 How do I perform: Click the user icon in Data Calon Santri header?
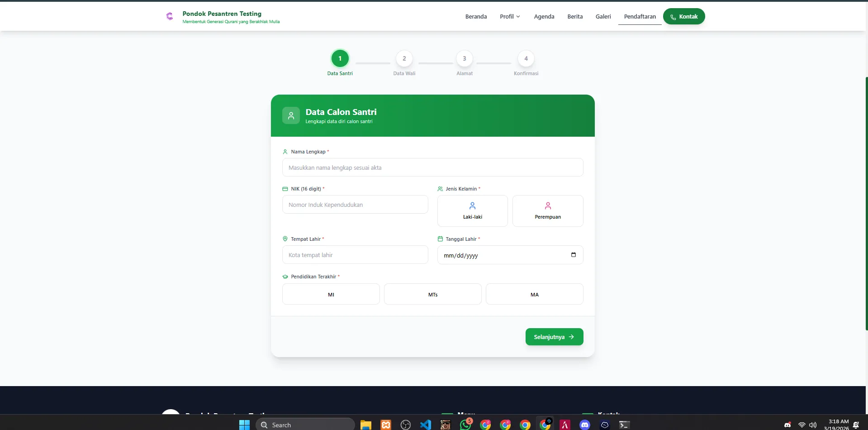coord(291,115)
